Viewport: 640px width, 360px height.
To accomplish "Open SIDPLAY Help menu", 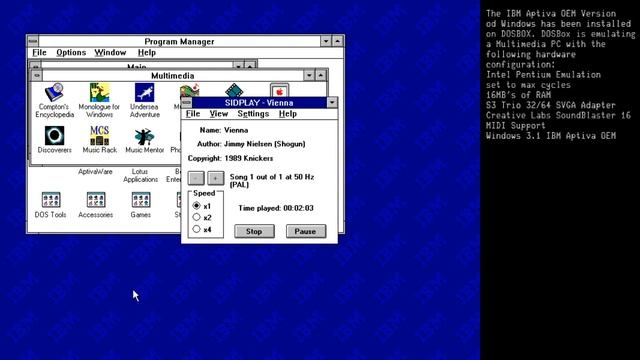I will [287, 114].
